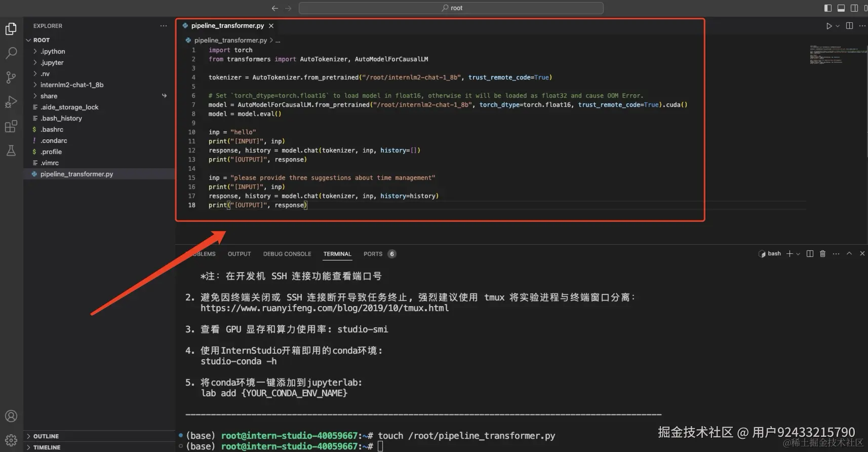Image resolution: width=868 pixels, height=452 pixels.
Task: Toggle secondary side bar layout icon
Action: (854, 8)
